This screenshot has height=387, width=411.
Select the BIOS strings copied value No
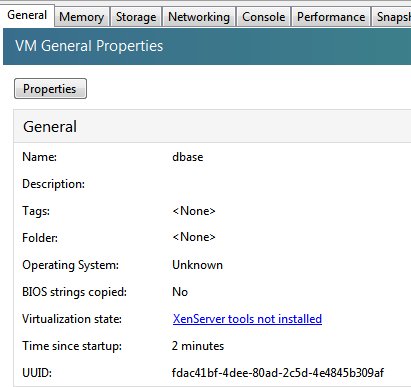coord(180,292)
